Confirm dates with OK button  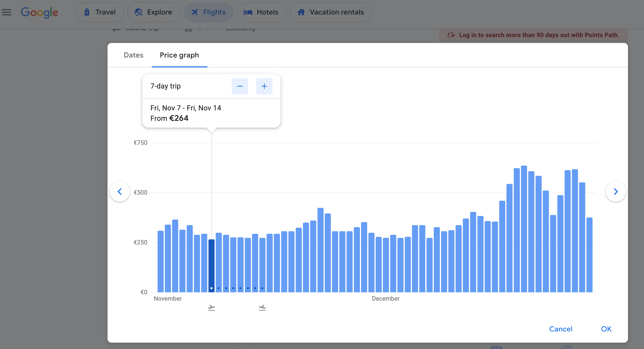(606, 329)
